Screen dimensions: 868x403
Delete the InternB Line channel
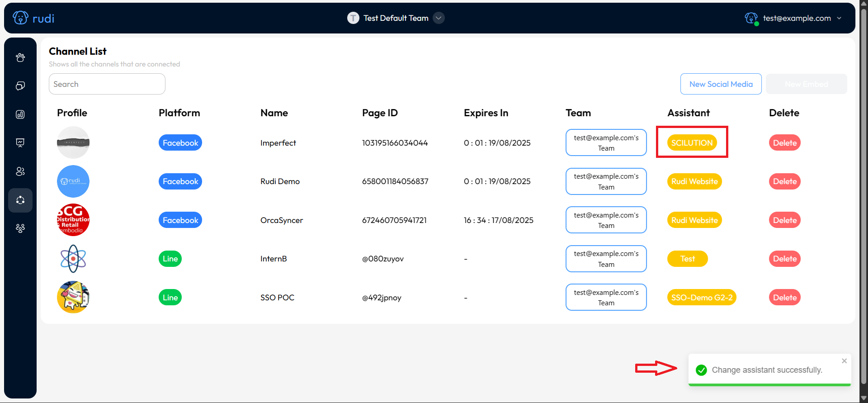[x=784, y=259]
